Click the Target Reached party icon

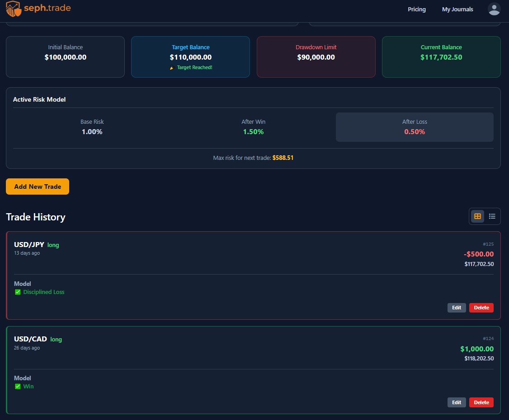coord(172,67)
